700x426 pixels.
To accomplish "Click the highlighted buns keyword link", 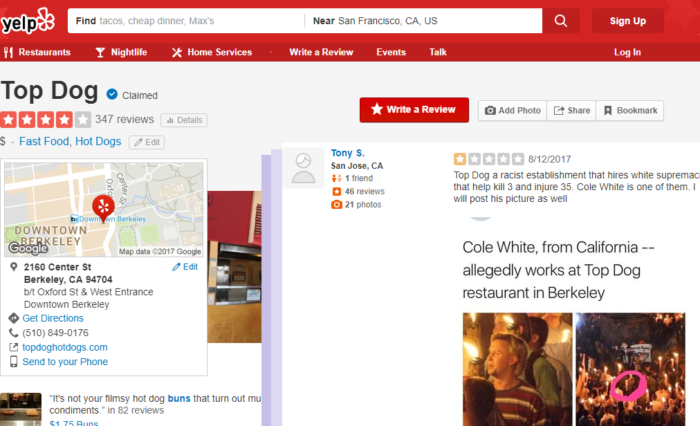I will tap(179, 398).
